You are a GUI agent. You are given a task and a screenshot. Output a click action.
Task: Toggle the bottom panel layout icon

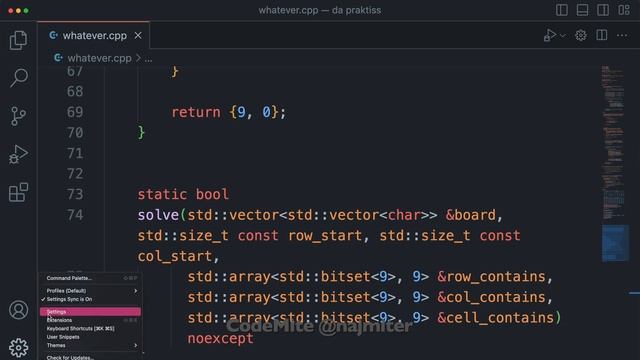582,10
